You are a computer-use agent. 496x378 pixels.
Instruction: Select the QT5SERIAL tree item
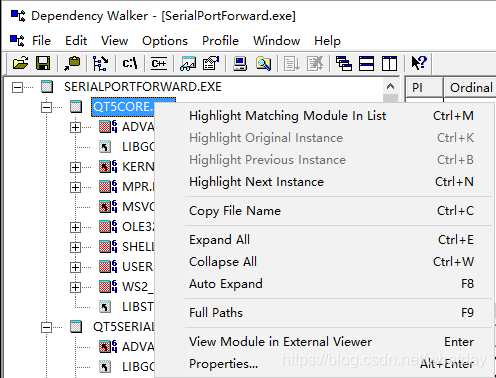(x=123, y=327)
